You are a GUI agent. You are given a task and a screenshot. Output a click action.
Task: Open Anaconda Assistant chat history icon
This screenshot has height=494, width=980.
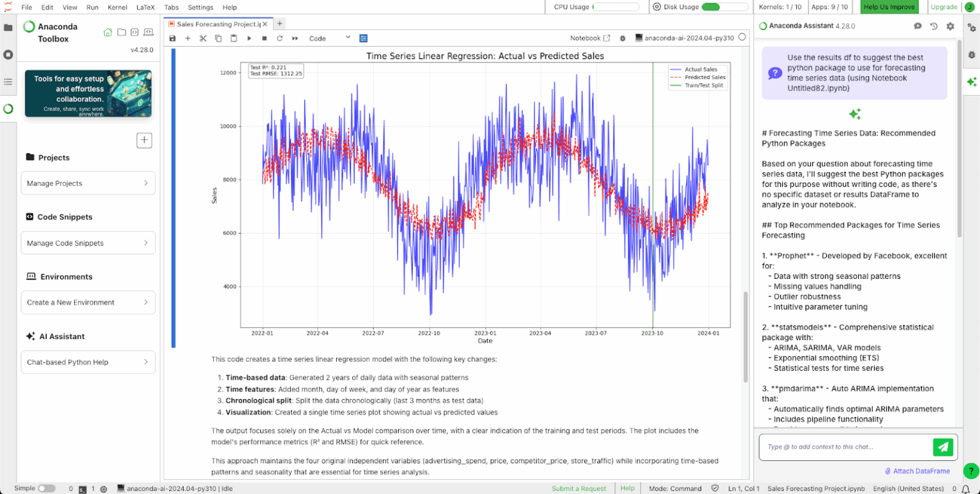click(x=934, y=26)
